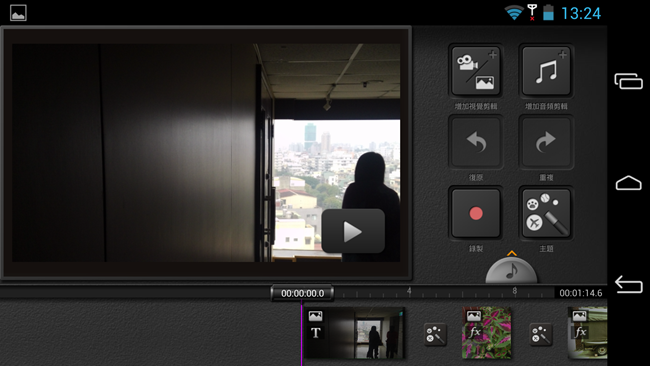Start recording with the red record button

coord(475,213)
